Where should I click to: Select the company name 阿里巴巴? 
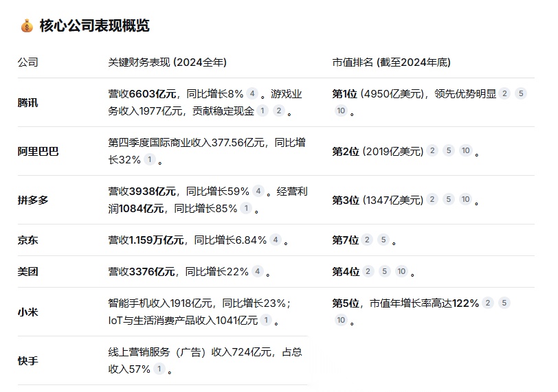38,151
